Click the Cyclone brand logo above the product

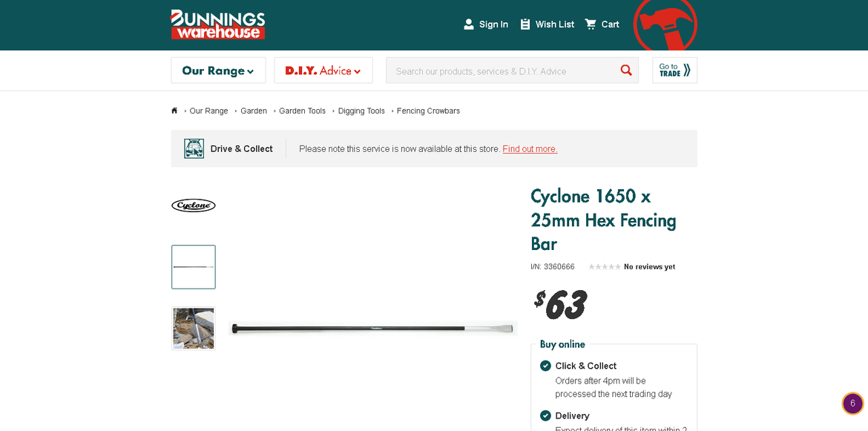[193, 205]
